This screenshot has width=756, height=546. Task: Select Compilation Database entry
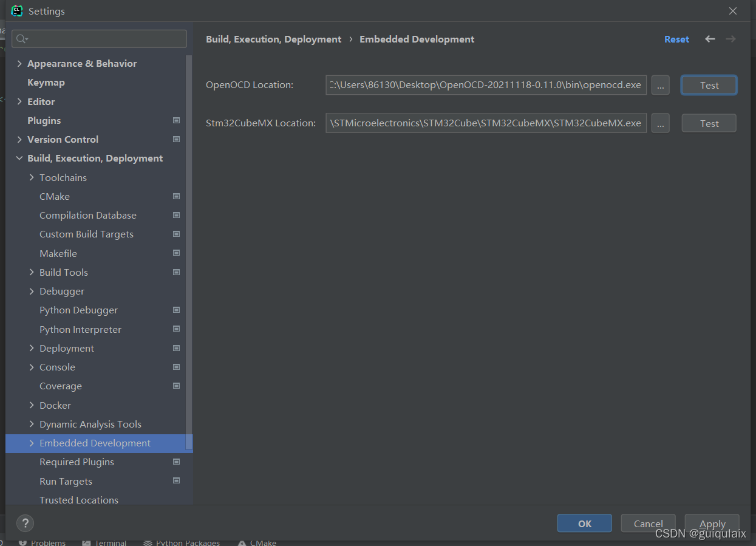click(88, 215)
